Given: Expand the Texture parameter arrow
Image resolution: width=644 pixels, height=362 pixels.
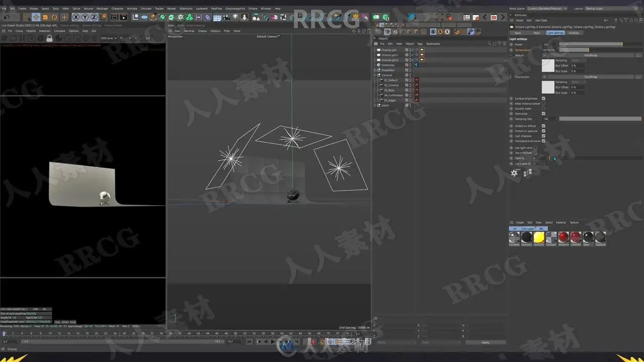Looking at the screenshot, I should 511,55.
